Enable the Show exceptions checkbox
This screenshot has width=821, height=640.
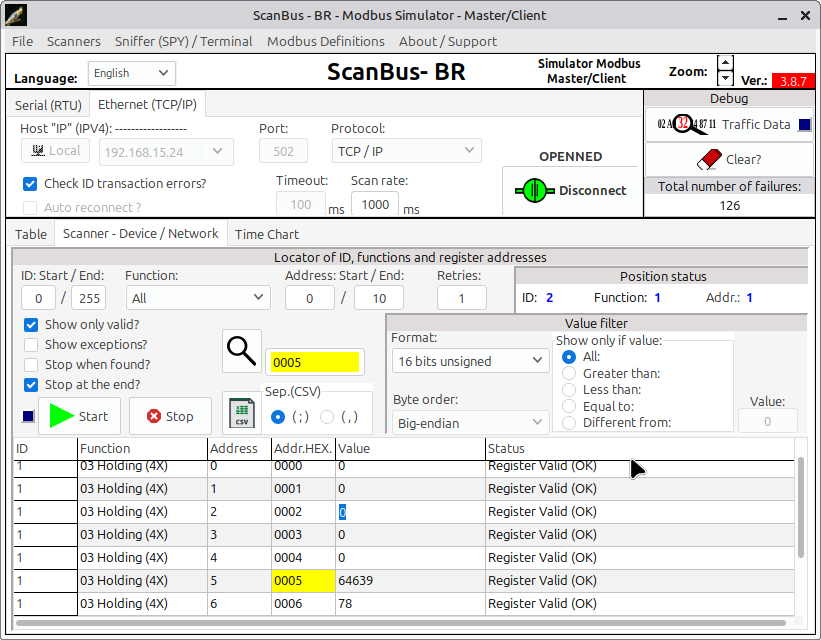tap(31, 345)
